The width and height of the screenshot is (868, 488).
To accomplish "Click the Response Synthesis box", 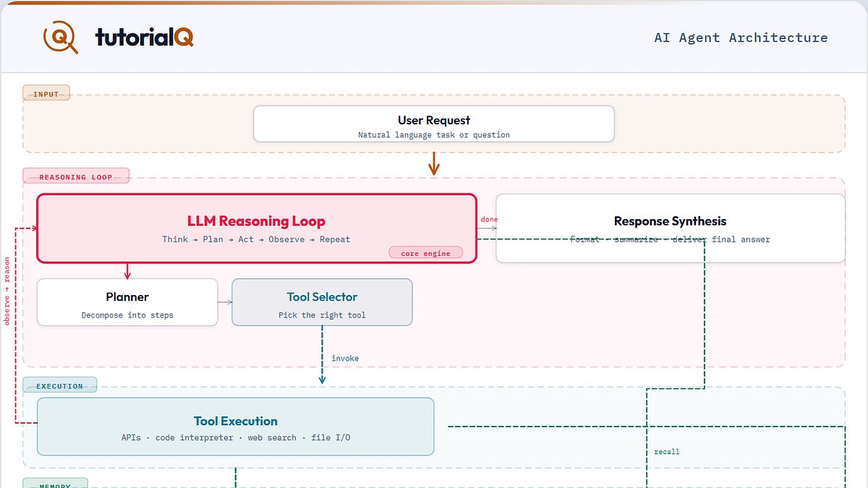I will [x=671, y=228].
